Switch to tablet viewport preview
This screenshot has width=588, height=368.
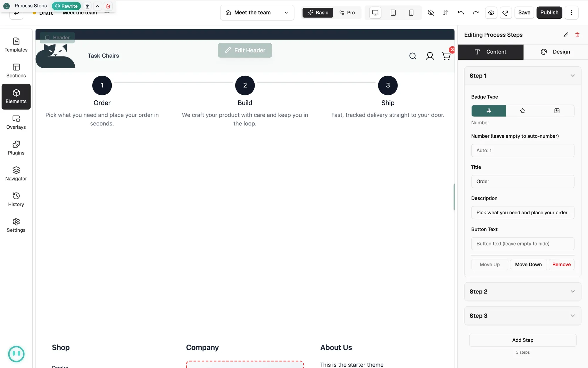click(393, 13)
